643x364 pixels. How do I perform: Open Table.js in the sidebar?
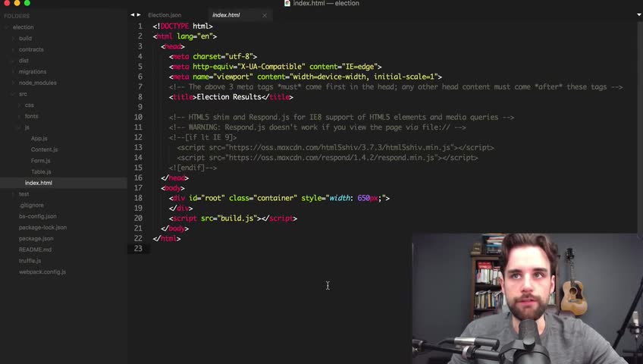41,171
